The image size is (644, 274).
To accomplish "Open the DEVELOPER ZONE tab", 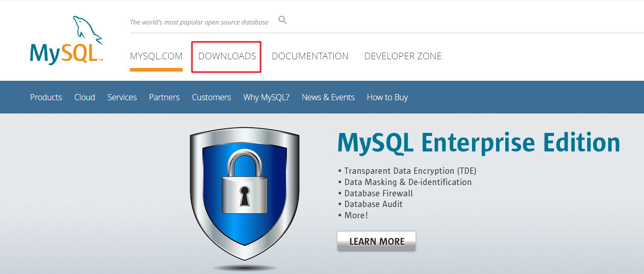I will click(x=403, y=56).
